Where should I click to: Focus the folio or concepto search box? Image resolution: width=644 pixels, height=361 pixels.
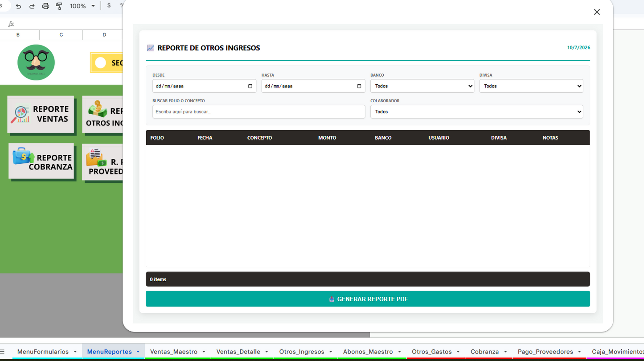(x=259, y=112)
